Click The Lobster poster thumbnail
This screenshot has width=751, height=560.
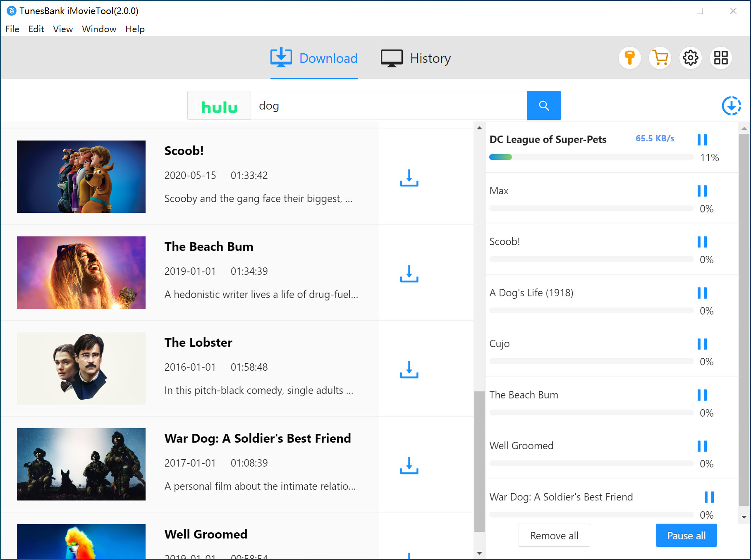point(81,368)
